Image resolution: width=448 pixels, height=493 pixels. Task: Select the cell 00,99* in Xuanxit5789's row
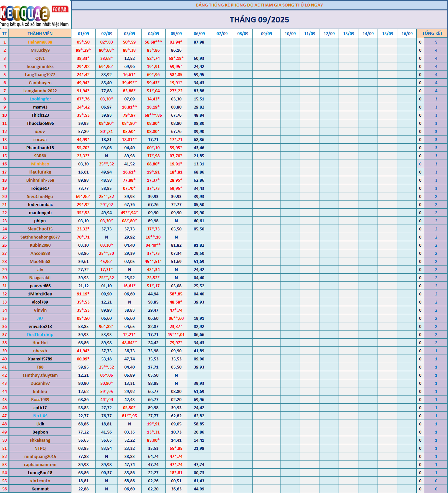pos(83,359)
